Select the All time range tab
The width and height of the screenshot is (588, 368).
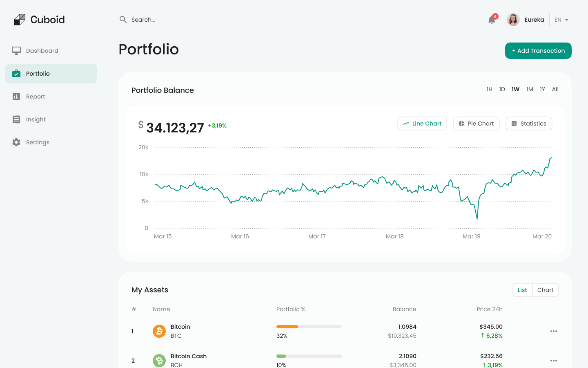555,89
